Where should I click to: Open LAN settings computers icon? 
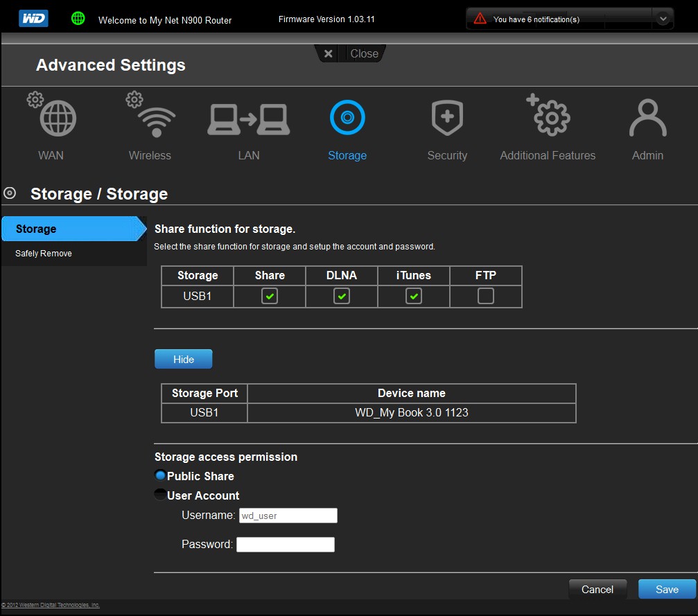[x=248, y=119]
